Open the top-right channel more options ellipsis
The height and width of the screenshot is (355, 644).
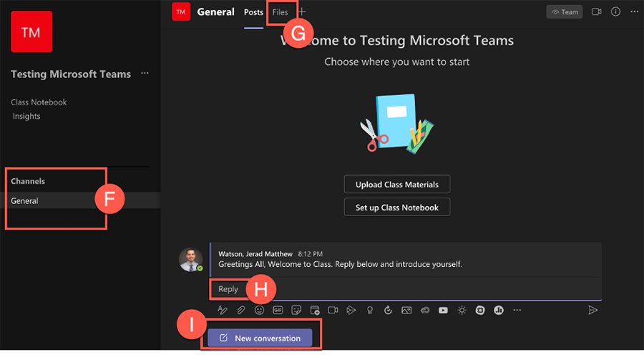(633, 12)
